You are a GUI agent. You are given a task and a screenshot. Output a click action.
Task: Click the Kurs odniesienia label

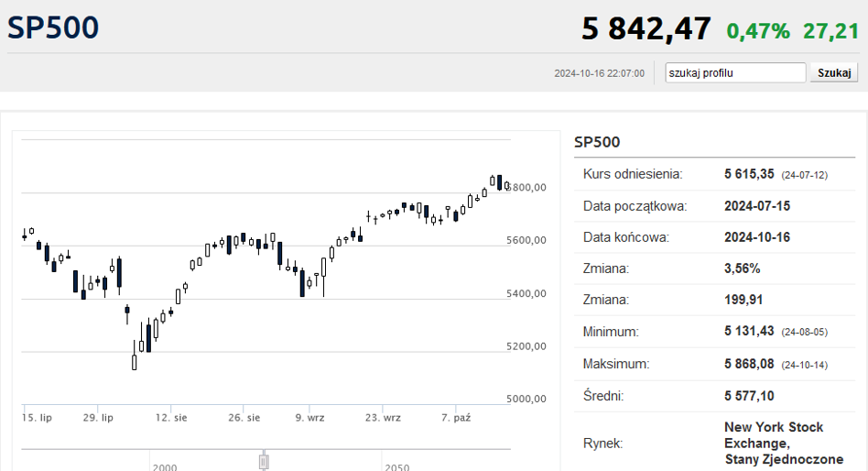(633, 174)
